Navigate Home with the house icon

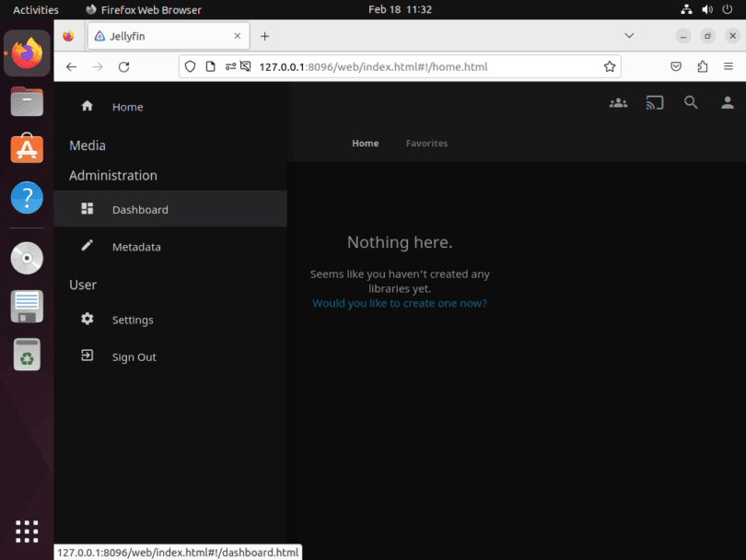[87, 107]
